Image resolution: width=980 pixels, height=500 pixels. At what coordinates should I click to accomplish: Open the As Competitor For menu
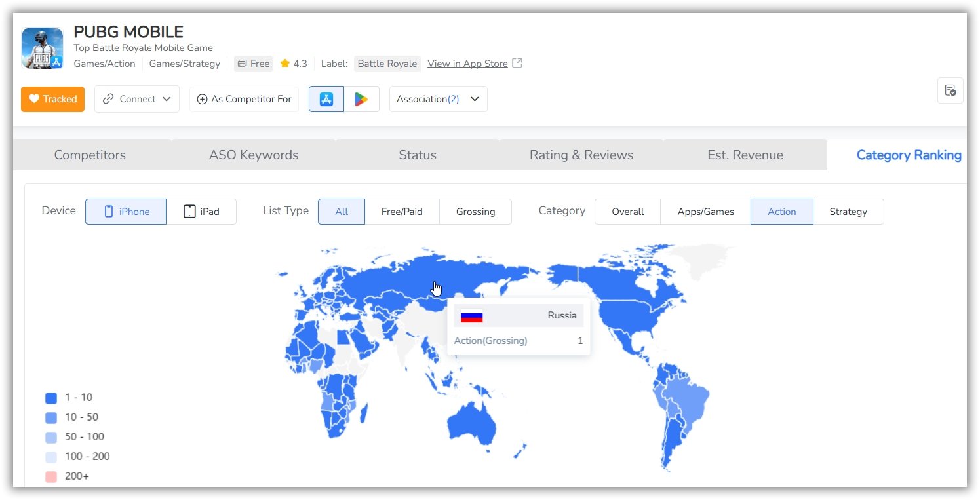[244, 99]
